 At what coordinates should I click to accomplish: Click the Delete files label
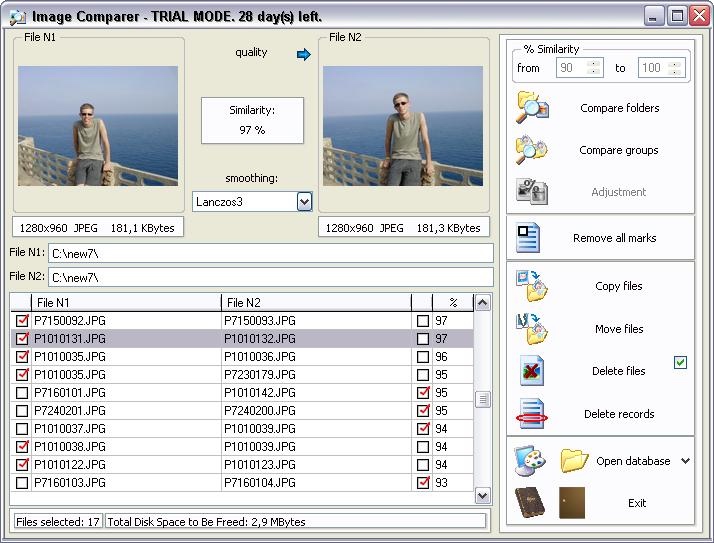[x=618, y=371]
